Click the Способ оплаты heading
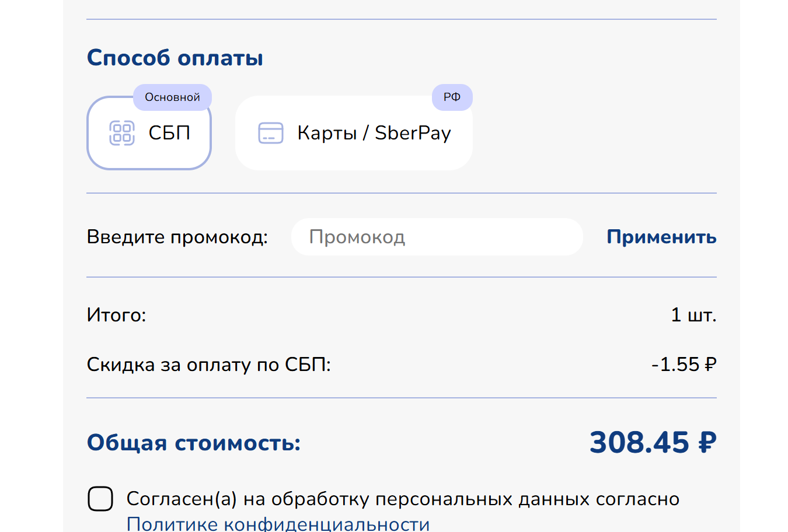Viewport: 788px width, 532px height. point(175,58)
